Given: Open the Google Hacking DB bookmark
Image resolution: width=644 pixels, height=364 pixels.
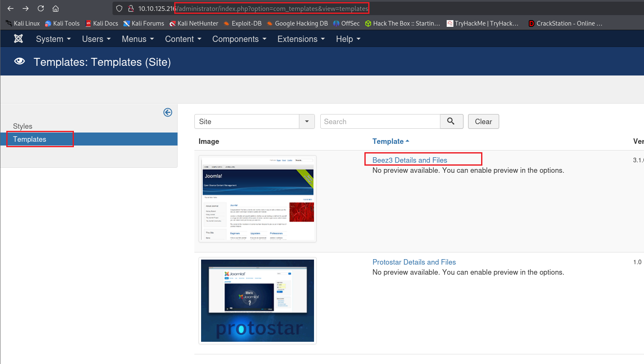Looking at the screenshot, I should coord(297,23).
